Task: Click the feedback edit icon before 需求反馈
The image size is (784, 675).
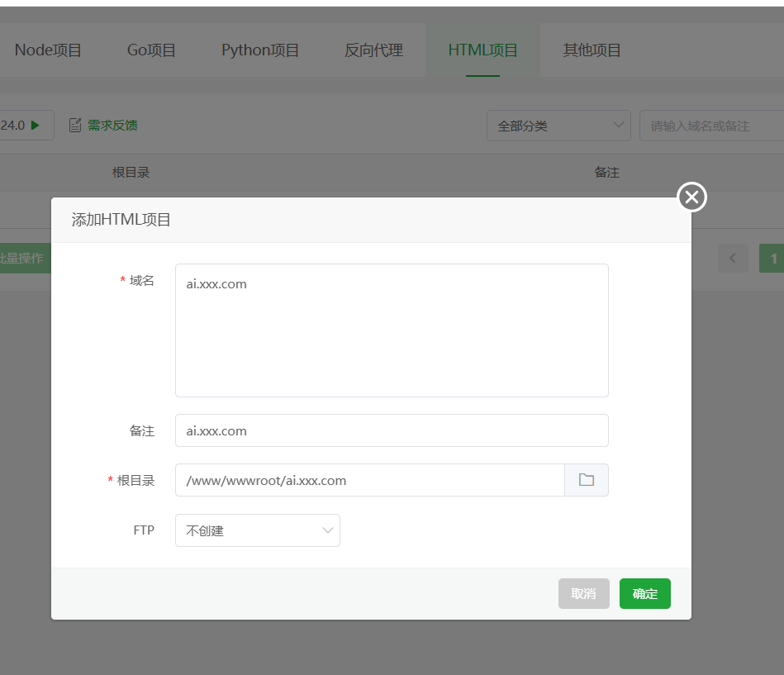Action: pos(76,124)
